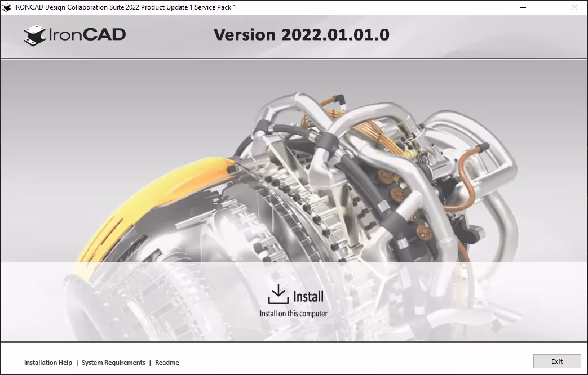The image size is (588, 375).
Task: Close the IRONCAD installer window
Action: pos(574,7)
